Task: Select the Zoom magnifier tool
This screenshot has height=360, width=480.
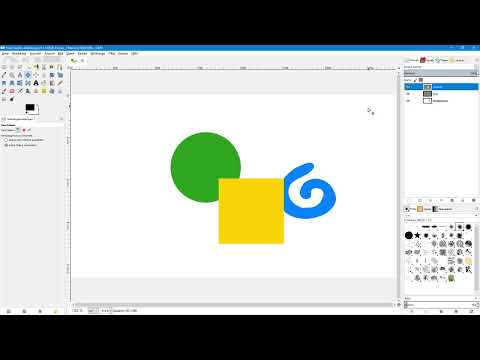Action: [12, 75]
